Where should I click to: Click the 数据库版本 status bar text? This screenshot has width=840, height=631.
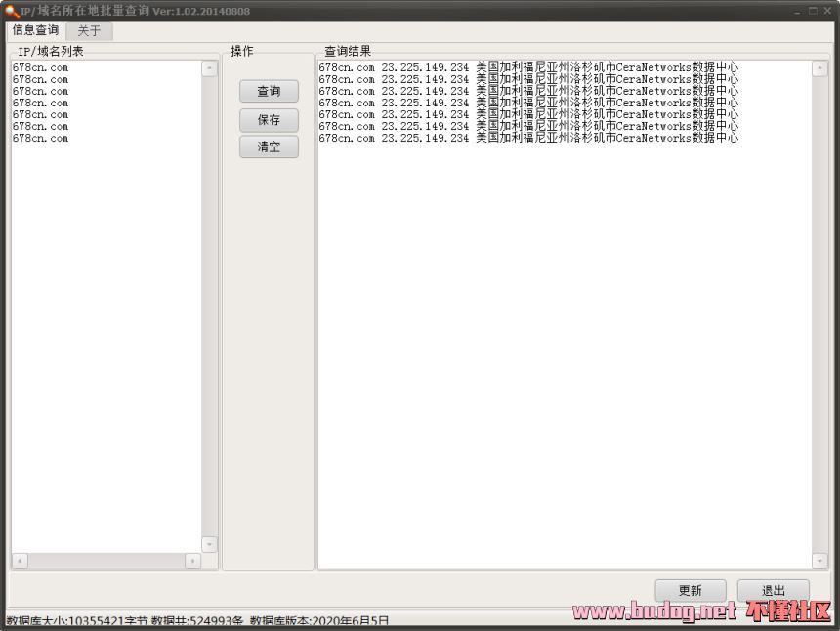point(319,621)
